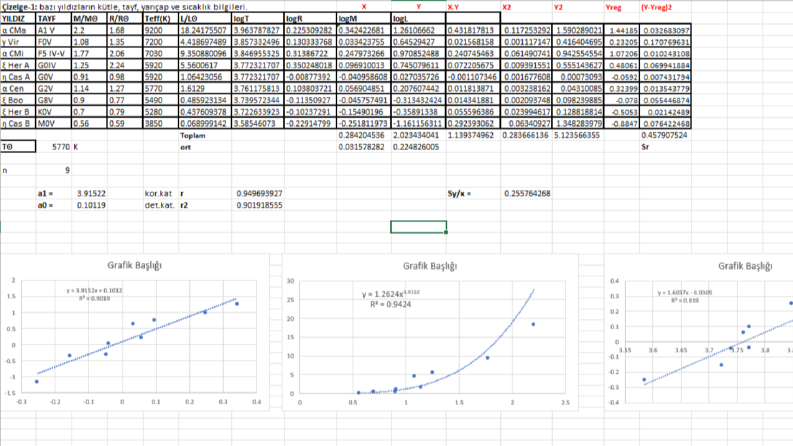The height and width of the screenshot is (446, 793).
Task: Select the kor.kat label cell
Action: 161,194
